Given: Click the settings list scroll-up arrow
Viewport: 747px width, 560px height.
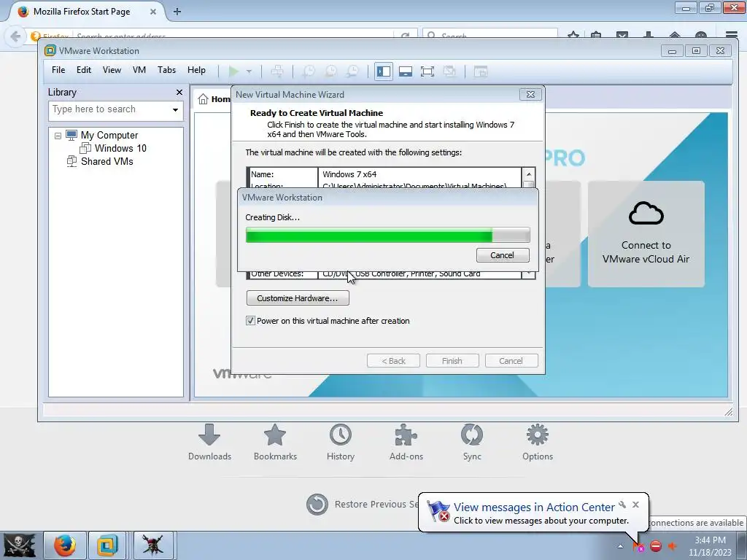Looking at the screenshot, I should [528, 174].
